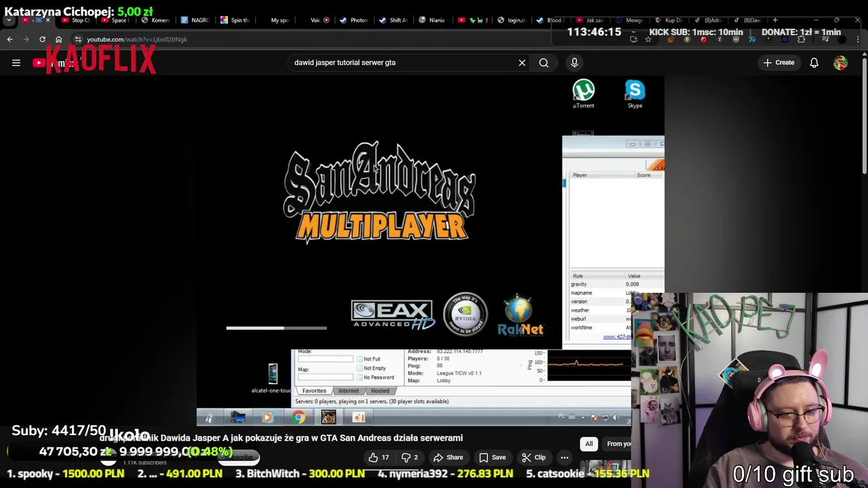Clear the YouTube search box text

(x=522, y=63)
